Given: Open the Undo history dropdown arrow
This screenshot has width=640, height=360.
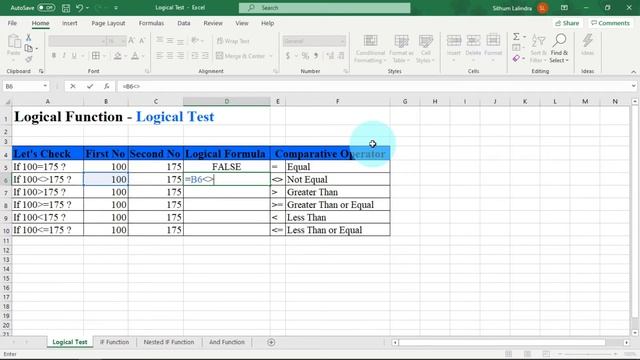Looking at the screenshot, I should pos(87,8).
